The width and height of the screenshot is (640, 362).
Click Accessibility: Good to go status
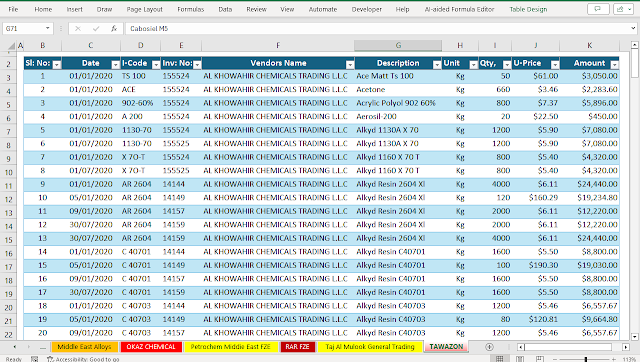(83, 359)
